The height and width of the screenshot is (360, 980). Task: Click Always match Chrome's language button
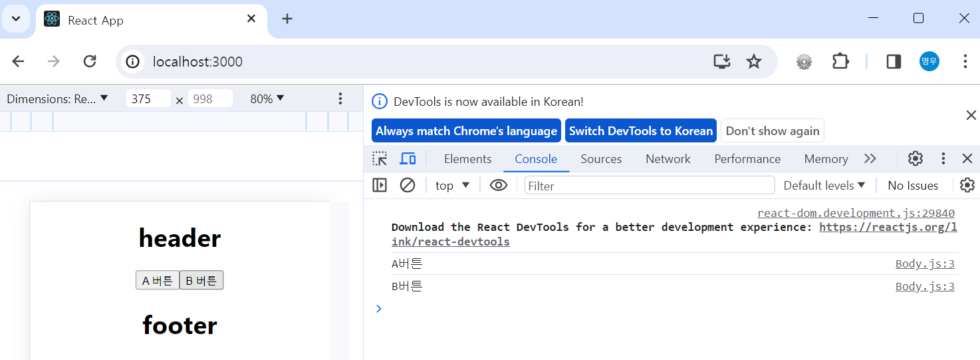pyautogui.click(x=466, y=131)
